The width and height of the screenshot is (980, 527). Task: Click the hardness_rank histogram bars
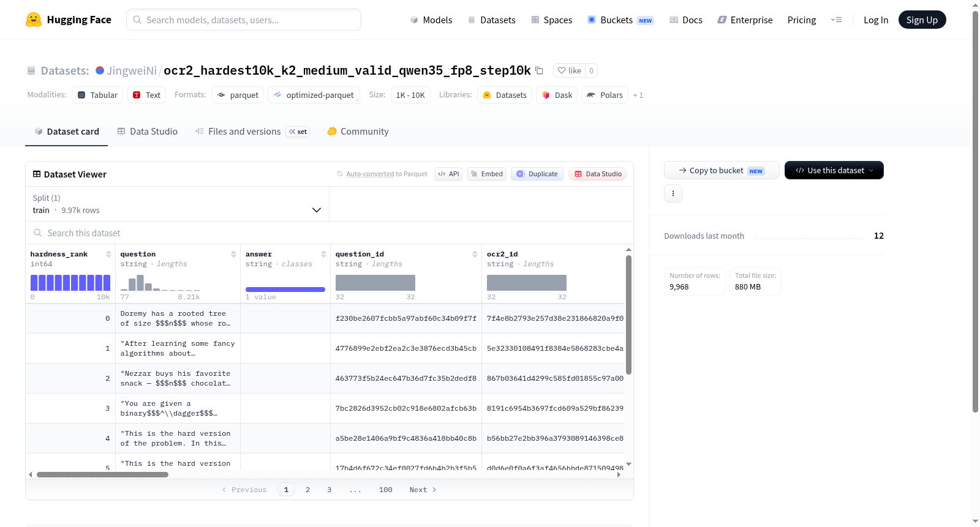(70, 283)
